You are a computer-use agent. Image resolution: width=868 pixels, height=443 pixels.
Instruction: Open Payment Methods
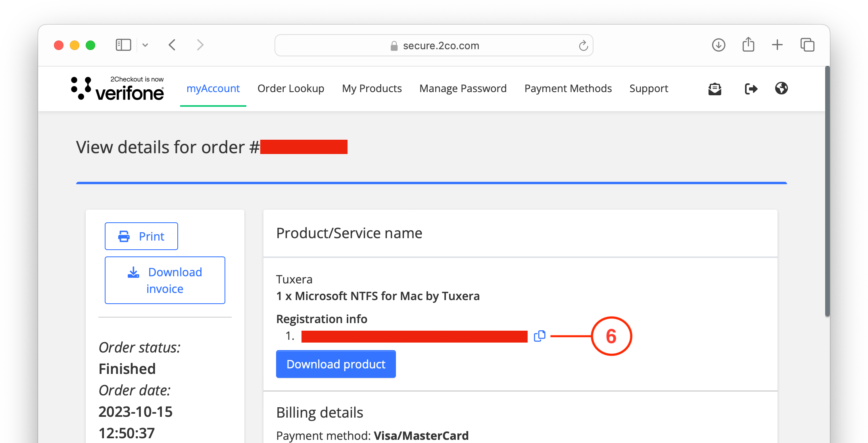568,89
